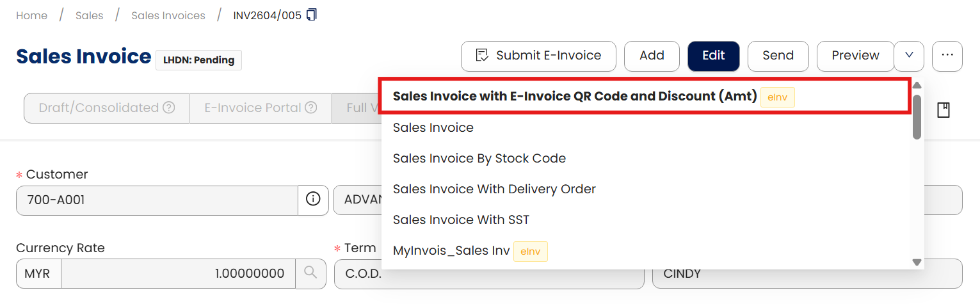Click help icon beside E-Invoice Portal
Image resolution: width=980 pixels, height=304 pixels.
[x=311, y=108]
